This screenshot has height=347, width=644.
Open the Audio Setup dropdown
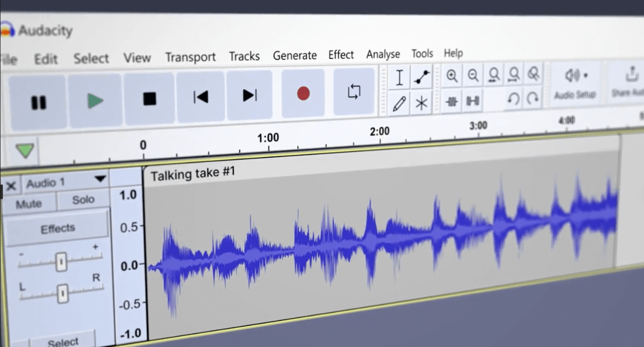(576, 83)
